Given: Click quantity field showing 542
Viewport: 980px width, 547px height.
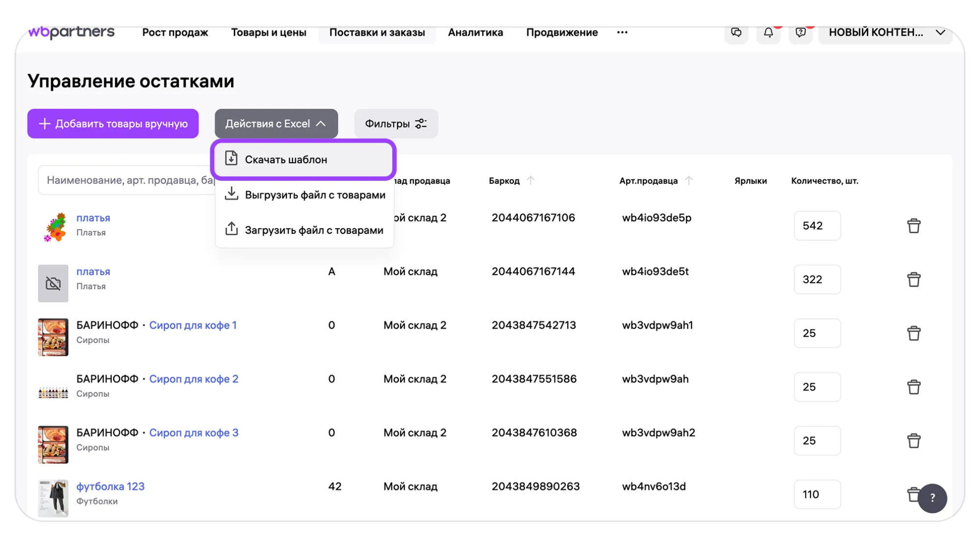Looking at the screenshot, I should pos(817,225).
